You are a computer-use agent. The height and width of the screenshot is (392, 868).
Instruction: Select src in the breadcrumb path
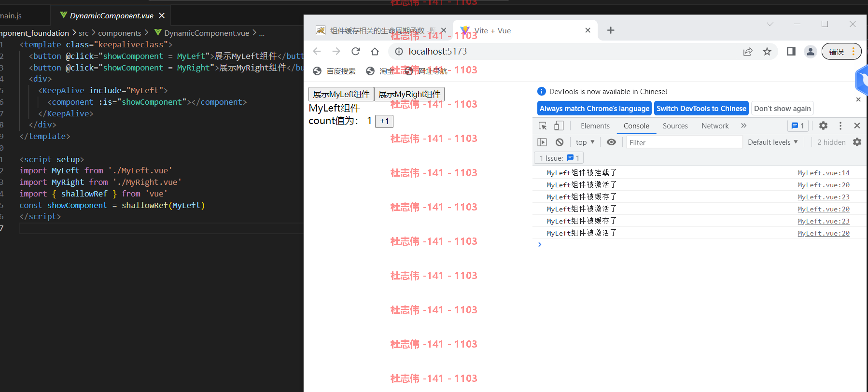click(84, 33)
